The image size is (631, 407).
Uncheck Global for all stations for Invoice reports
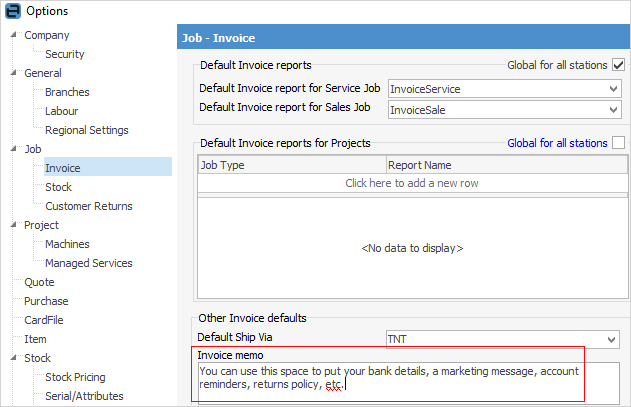tap(618, 65)
